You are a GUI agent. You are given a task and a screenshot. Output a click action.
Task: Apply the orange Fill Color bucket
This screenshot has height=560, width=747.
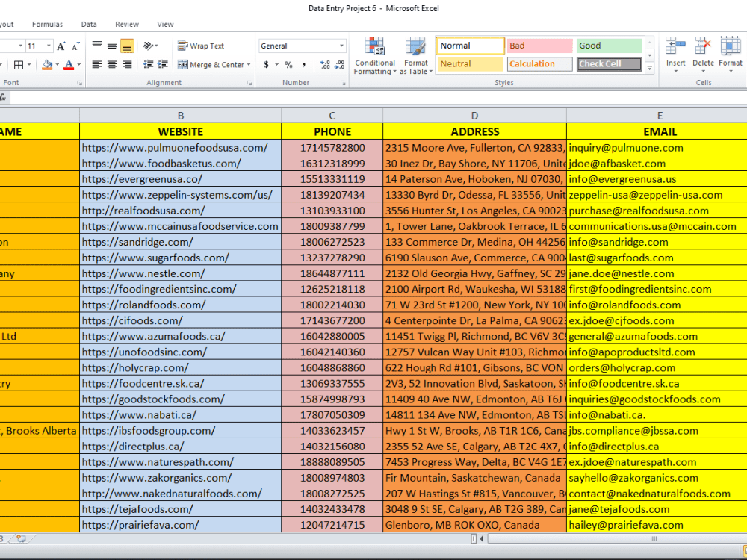coord(47,65)
